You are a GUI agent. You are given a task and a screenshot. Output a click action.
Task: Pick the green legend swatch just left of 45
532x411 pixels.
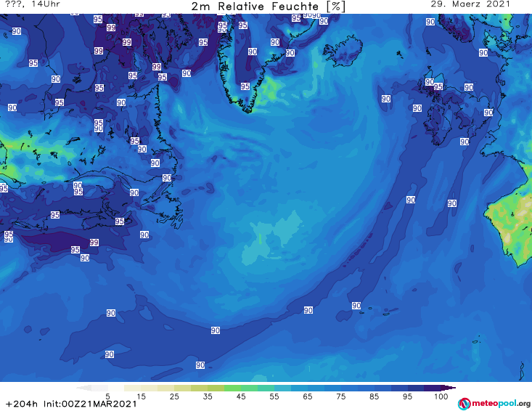[232, 388]
